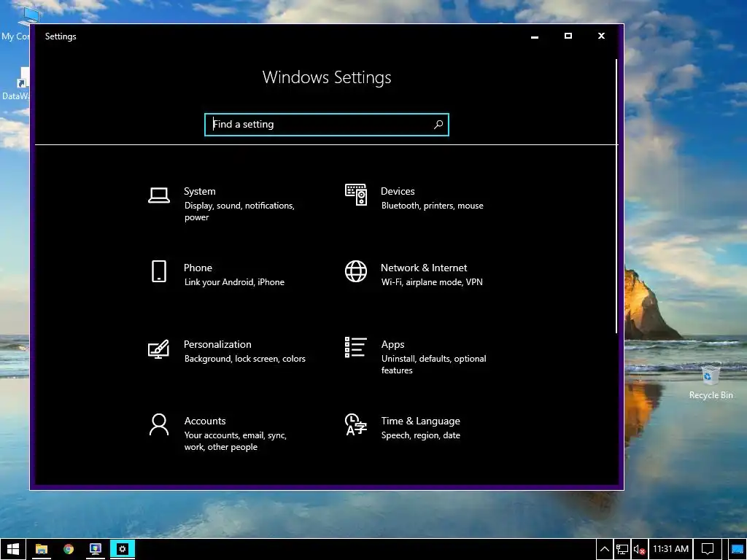Open the Apps settings title
This screenshot has height=560, width=747.
tap(392, 344)
